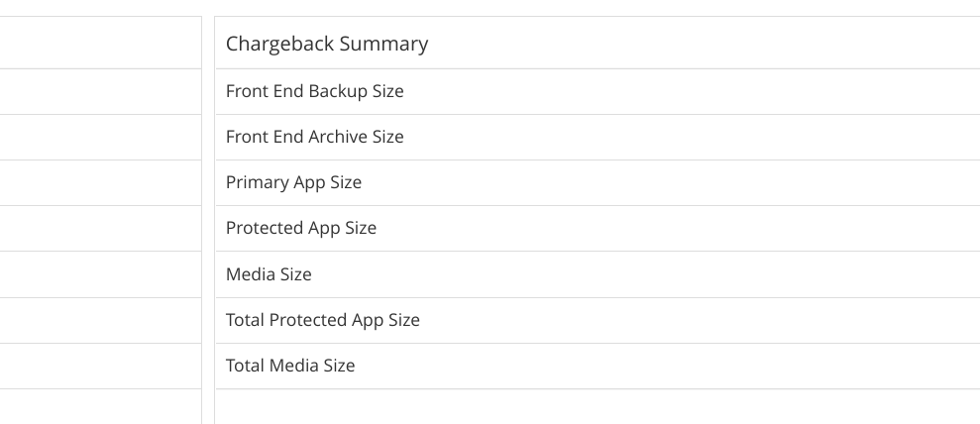Screen dimensions: 980x424
Task: Click left panel cell beside Protected App Size
Action: pyautogui.click(x=100, y=229)
